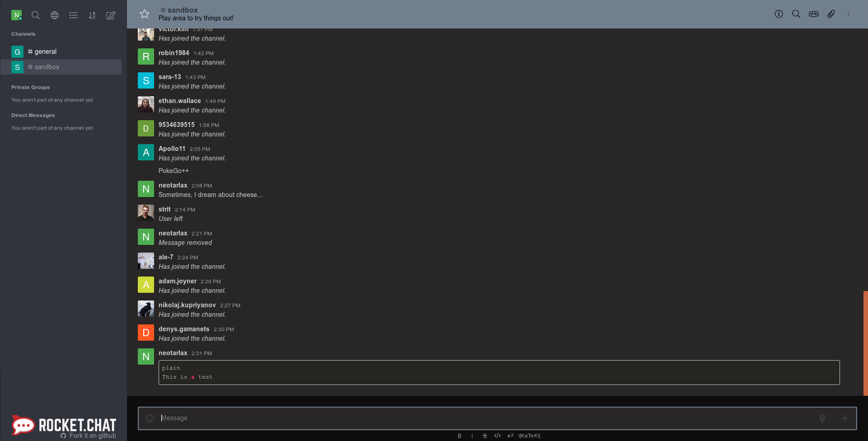868x441 pixels.
Task: Create a new channel with the pencil icon
Action: [110, 15]
